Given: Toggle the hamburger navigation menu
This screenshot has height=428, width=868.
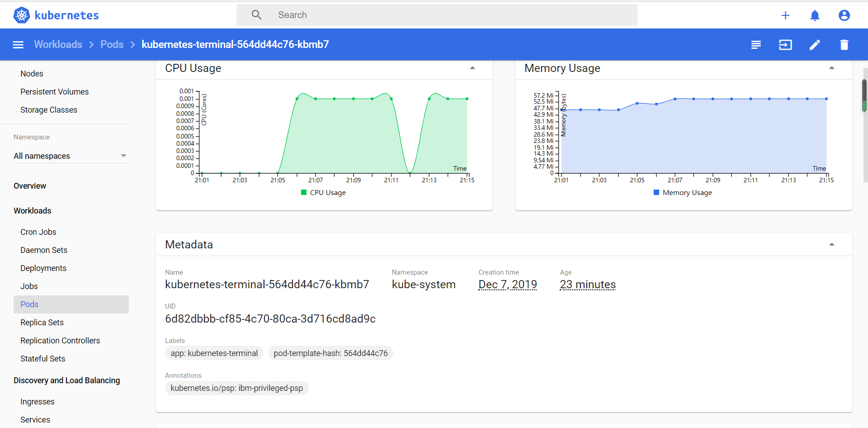Looking at the screenshot, I should [18, 44].
